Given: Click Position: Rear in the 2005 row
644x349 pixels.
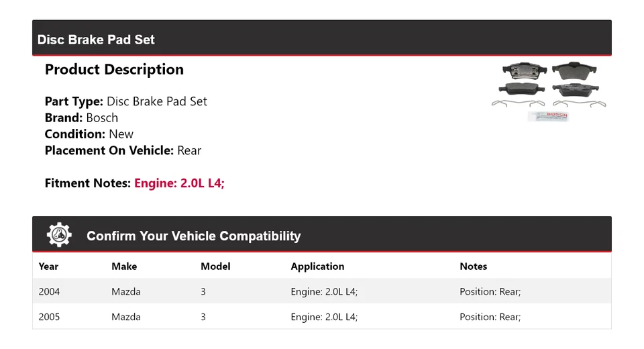Looking at the screenshot, I should tap(490, 317).
